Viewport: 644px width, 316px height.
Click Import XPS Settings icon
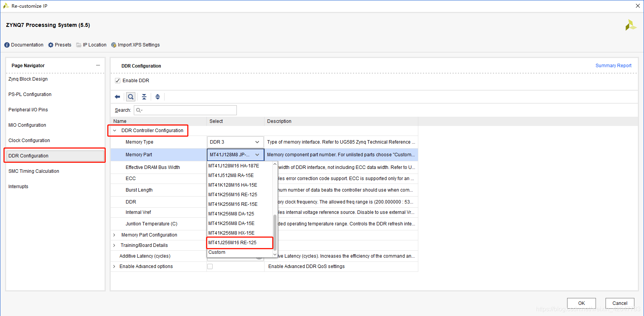pyautogui.click(x=114, y=45)
